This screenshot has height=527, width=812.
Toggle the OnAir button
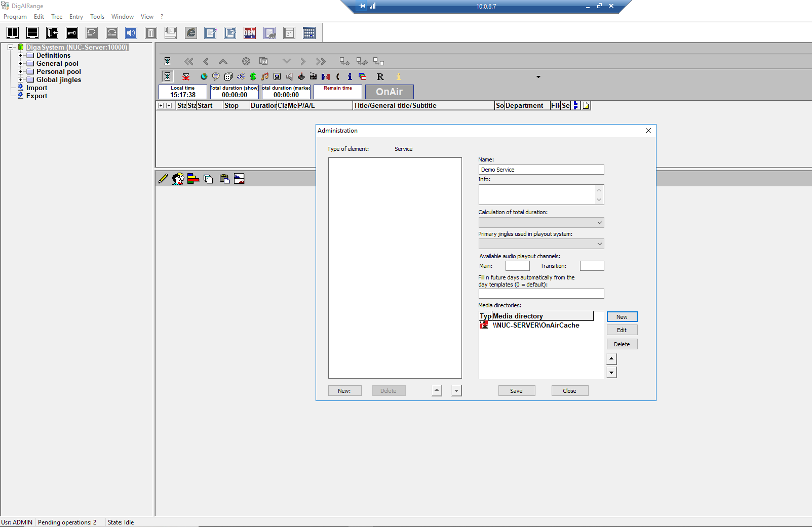click(x=389, y=92)
